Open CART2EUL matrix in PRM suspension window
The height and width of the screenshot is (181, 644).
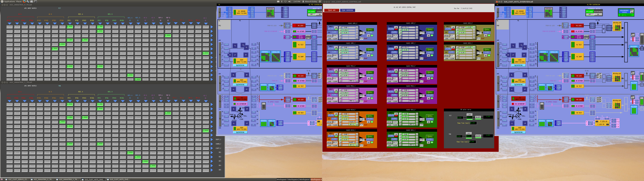click(x=549, y=12)
